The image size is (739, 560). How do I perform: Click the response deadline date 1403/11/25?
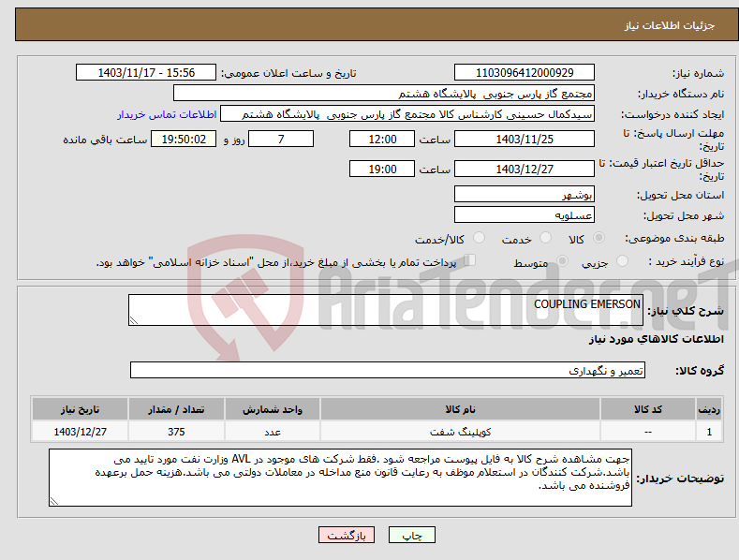point(525,139)
